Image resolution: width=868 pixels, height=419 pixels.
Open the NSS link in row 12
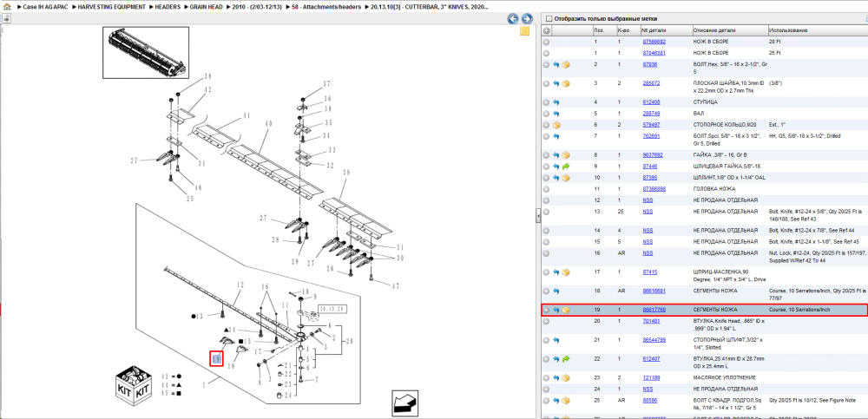click(648, 200)
